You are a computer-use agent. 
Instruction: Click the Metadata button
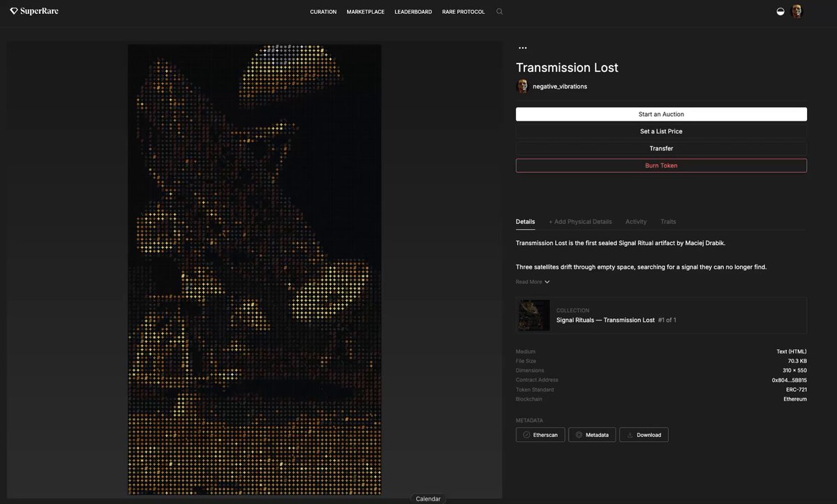pyautogui.click(x=592, y=435)
